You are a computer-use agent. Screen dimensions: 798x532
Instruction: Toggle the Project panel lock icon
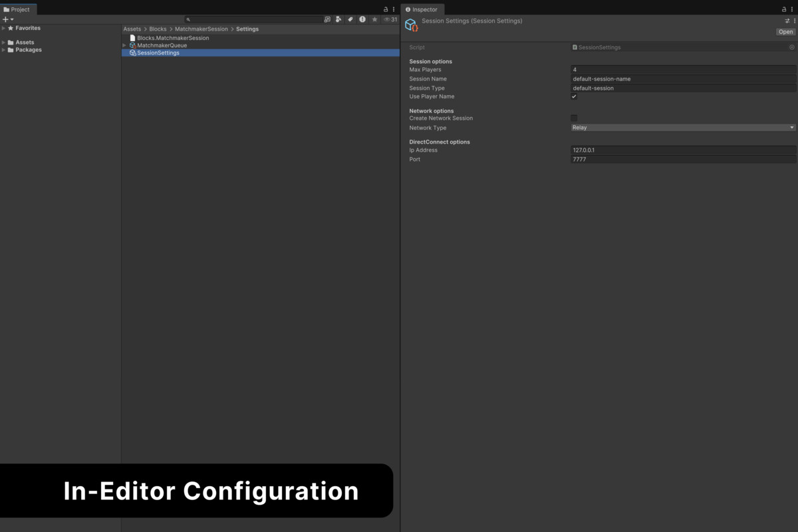point(386,9)
